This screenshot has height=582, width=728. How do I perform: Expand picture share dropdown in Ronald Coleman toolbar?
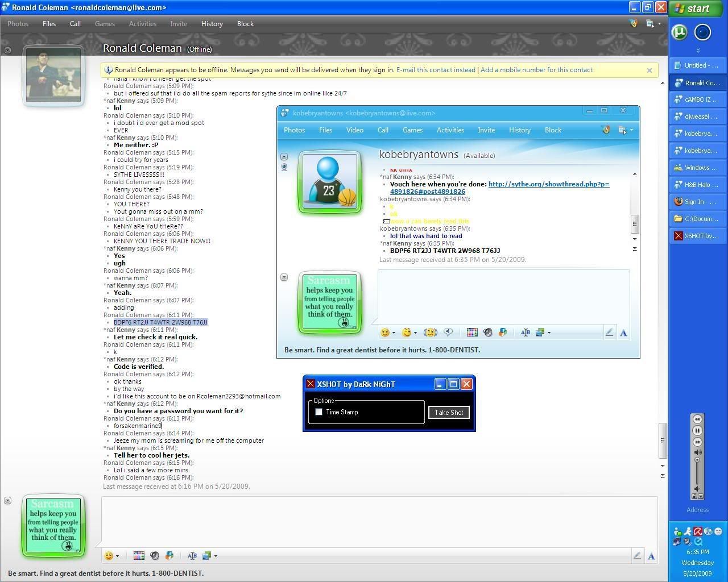(216, 556)
